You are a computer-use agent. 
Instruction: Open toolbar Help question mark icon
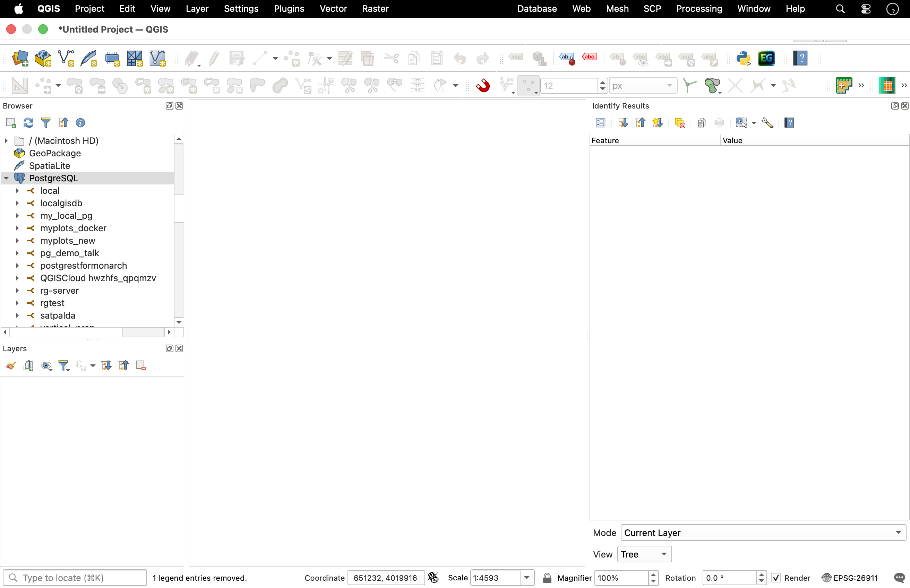(800, 58)
